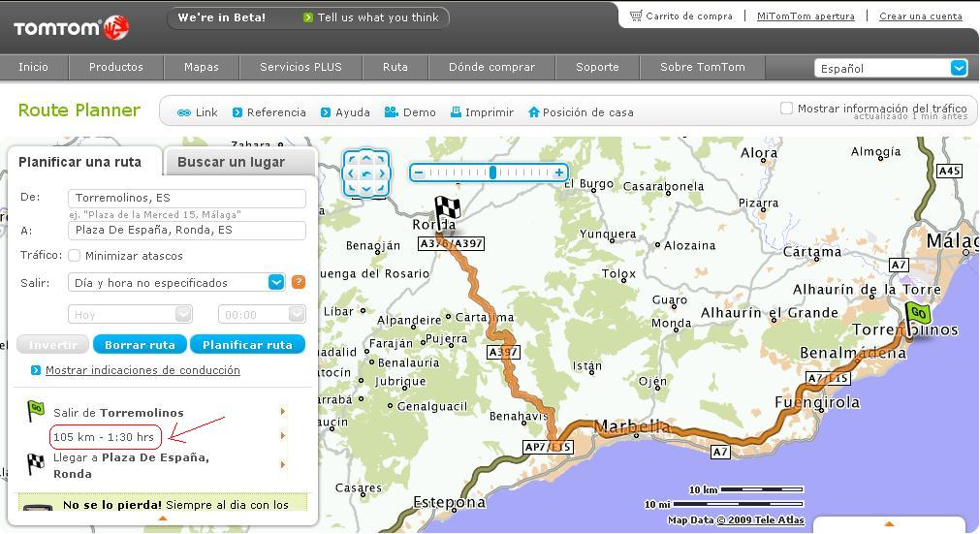Click the A397 road sign on map
980x534 pixels.
coord(503,352)
